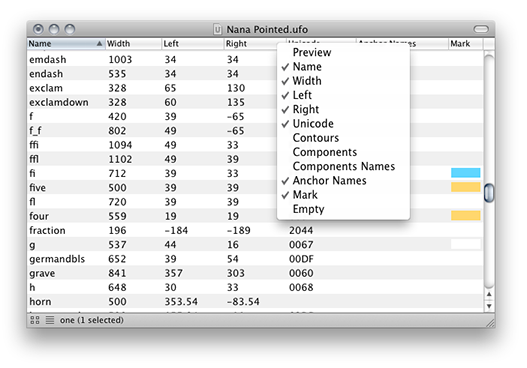Select the germandbls glyph row

coord(255,259)
